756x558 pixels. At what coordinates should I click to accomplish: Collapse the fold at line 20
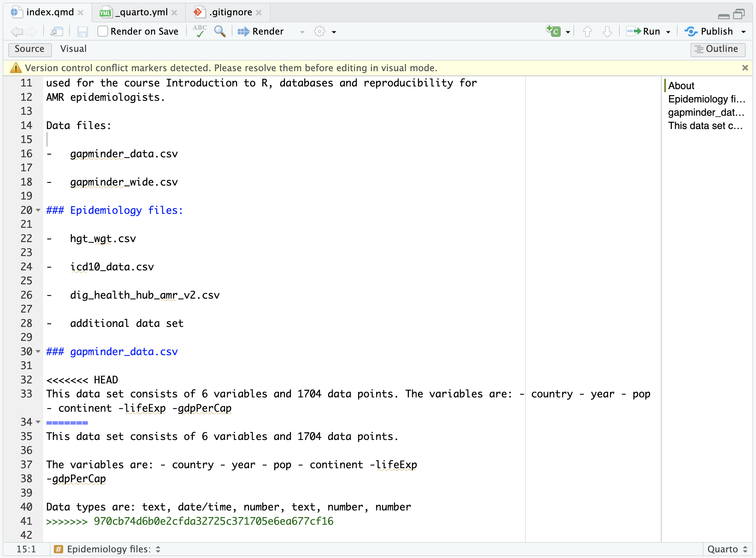coord(38,210)
